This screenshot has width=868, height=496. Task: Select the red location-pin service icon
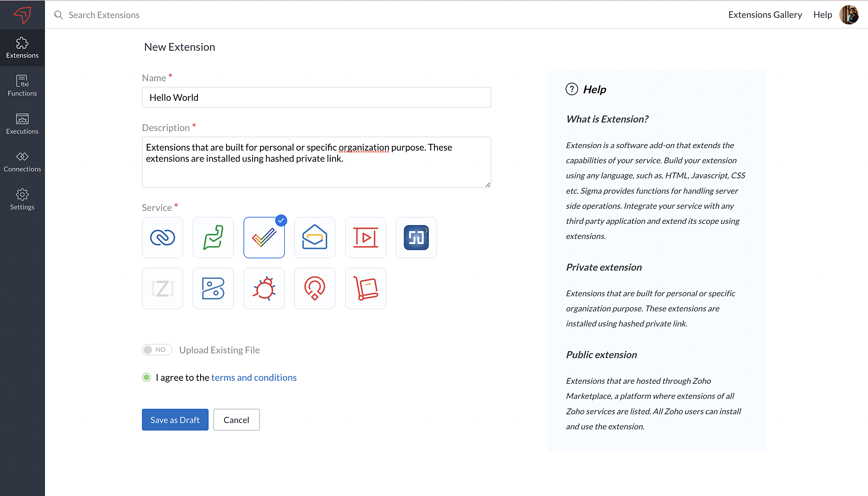pos(315,288)
